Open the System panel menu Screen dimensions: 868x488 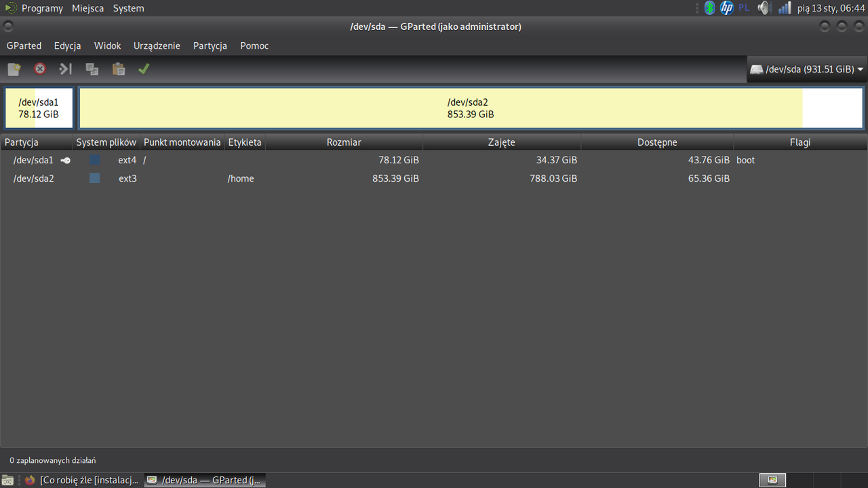(129, 8)
